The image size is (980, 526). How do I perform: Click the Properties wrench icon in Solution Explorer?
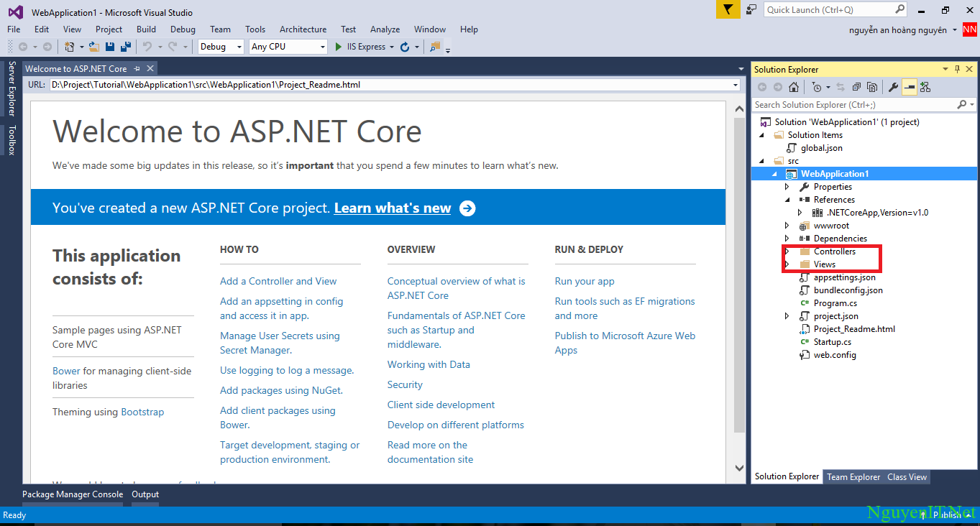tap(893, 87)
